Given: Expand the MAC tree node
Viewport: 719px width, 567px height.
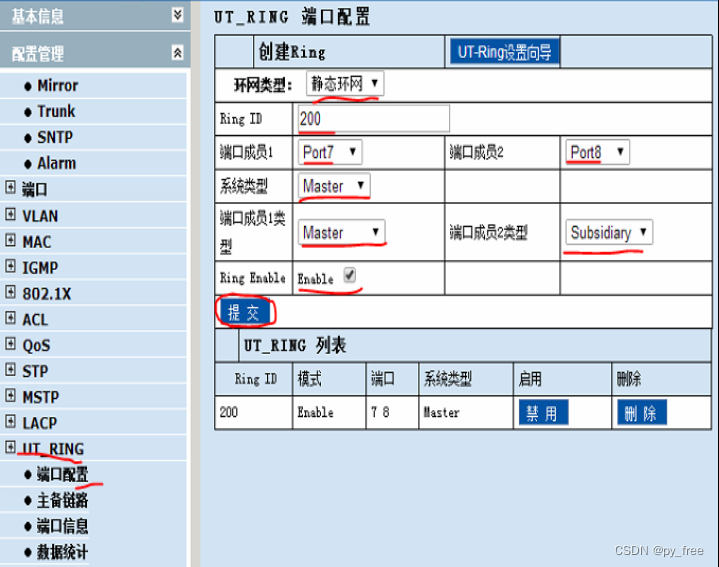Looking at the screenshot, I should pyautogui.click(x=10, y=240).
